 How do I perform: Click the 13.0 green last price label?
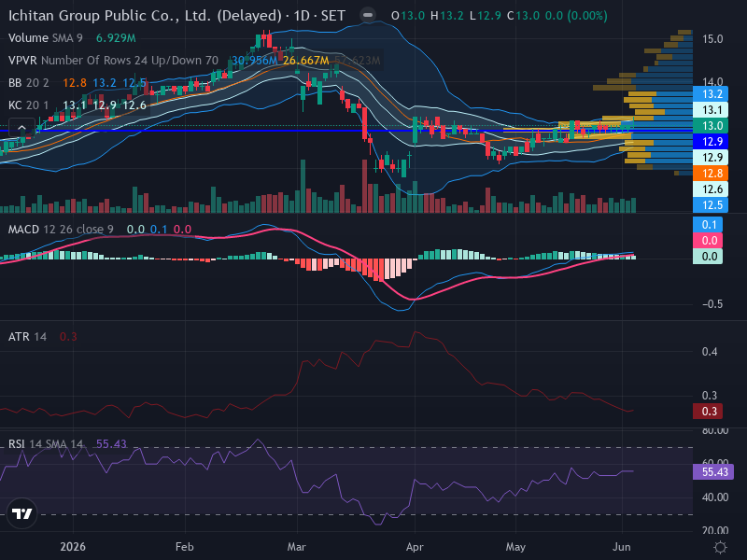click(711, 126)
